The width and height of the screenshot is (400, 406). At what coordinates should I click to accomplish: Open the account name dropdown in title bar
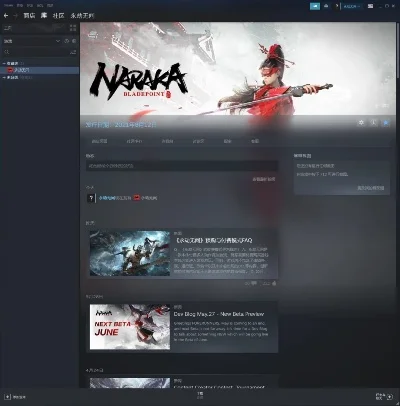[352, 6]
